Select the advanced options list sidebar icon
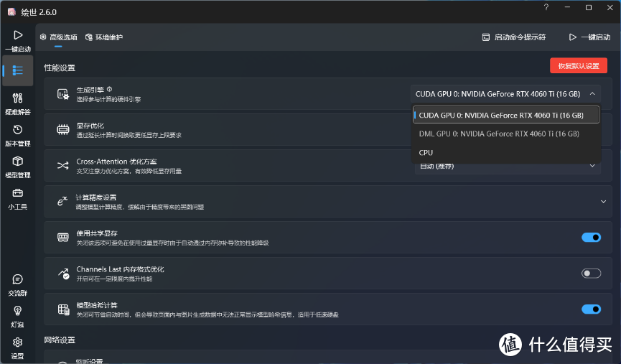The width and height of the screenshot is (621, 364). (x=17, y=70)
